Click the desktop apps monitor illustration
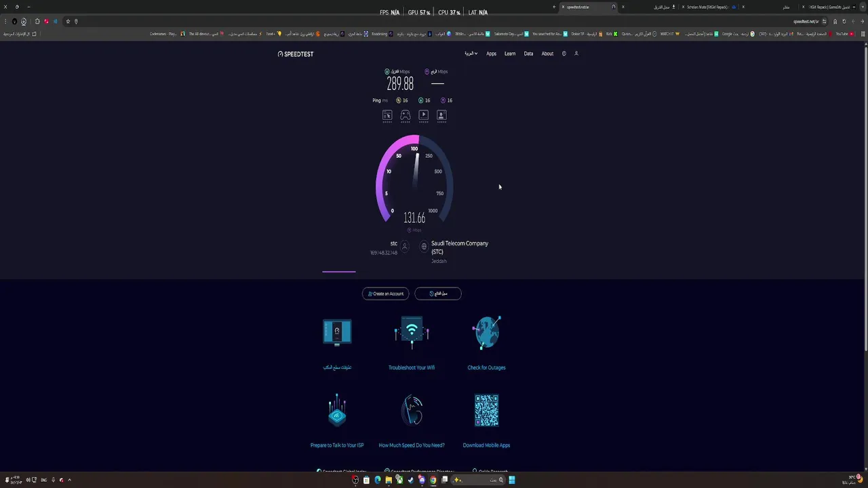This screenshot has width=868, height=488. [337, 332]
